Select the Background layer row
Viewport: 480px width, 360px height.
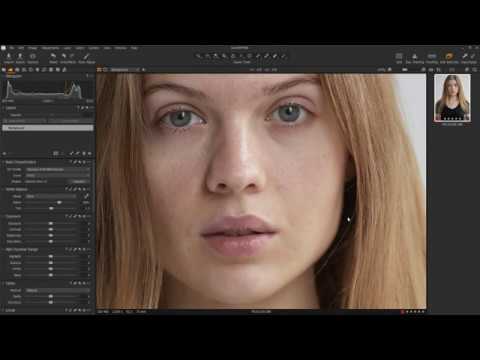[x=48, y=128]
